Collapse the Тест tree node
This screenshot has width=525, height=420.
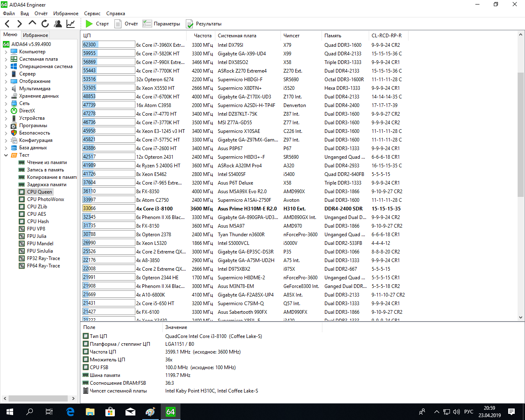click(x=6, y=155)
